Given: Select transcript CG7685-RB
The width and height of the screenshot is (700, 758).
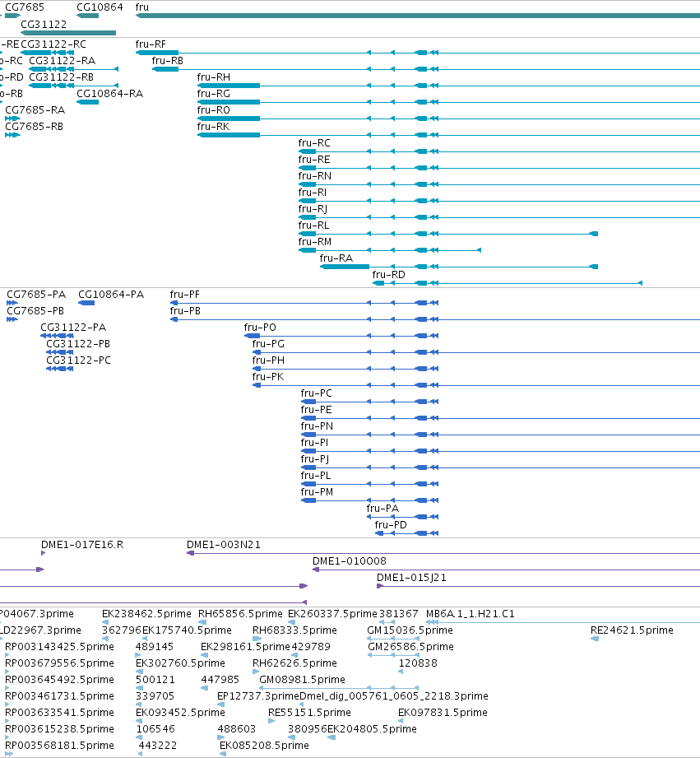Looking at the screenshot, I should 34,126.
